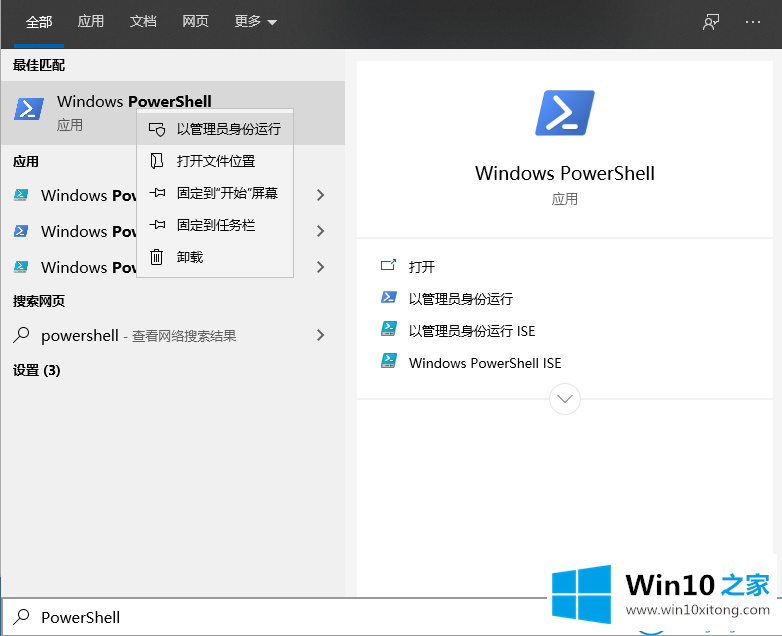Screen dimensions: 782x636
Task: Click 打开 in the preview pane
Action: point(421,267)
